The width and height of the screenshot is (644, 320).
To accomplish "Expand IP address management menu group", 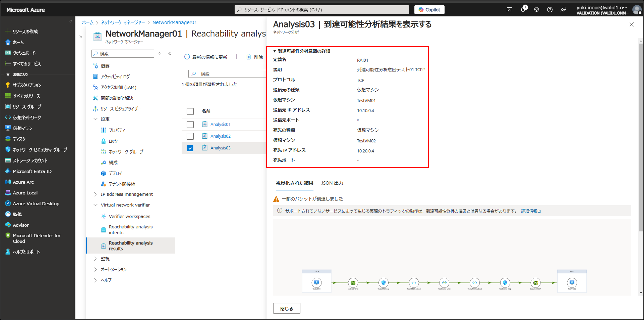I will (95, 194).
